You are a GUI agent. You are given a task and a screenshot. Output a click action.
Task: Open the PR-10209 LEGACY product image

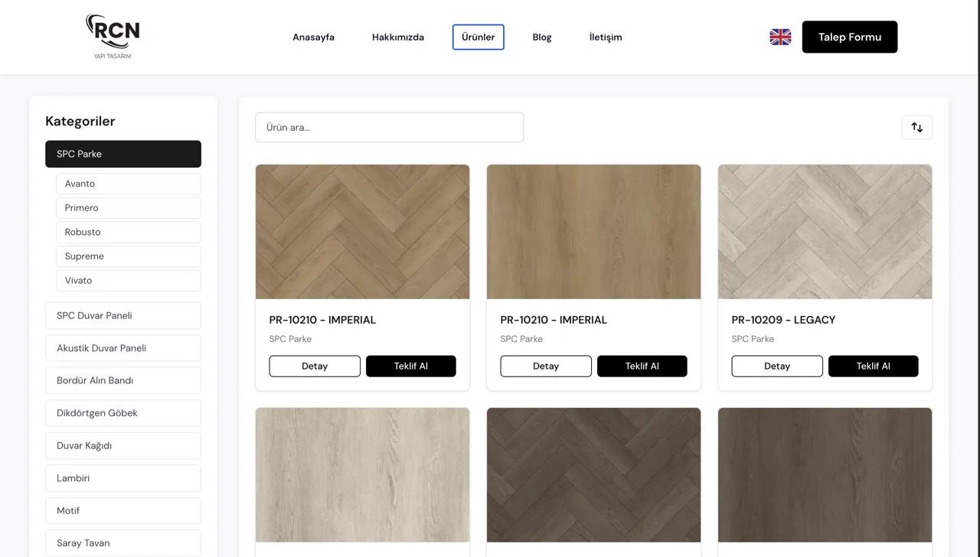click(825, 232)
